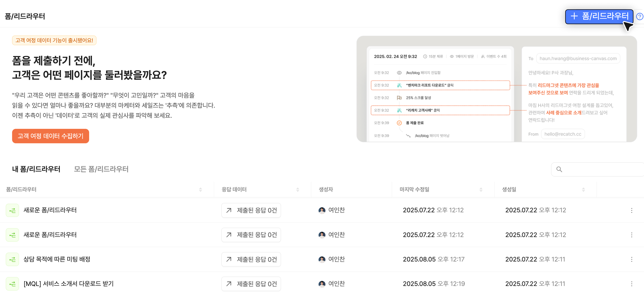Switch to 모든 폼/리드라우터 tab
Image resolution: width=644 pixels, height=294 pixels.
[101, 169]
